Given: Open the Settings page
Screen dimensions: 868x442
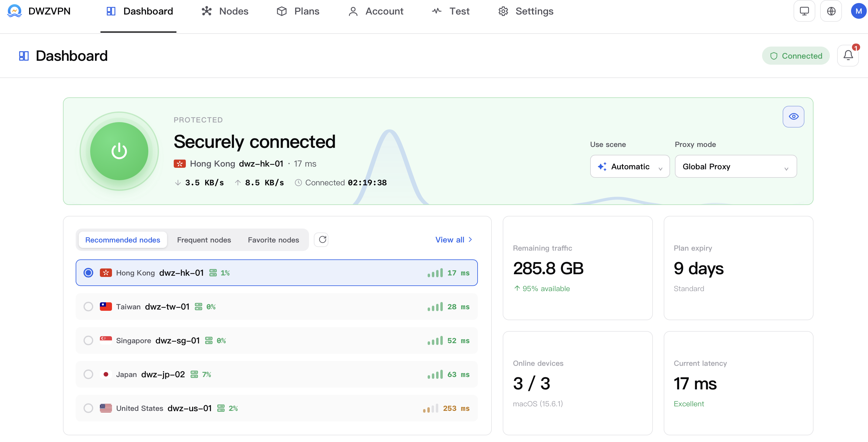Looking at the screenshot, I should [x=526, y=11].
